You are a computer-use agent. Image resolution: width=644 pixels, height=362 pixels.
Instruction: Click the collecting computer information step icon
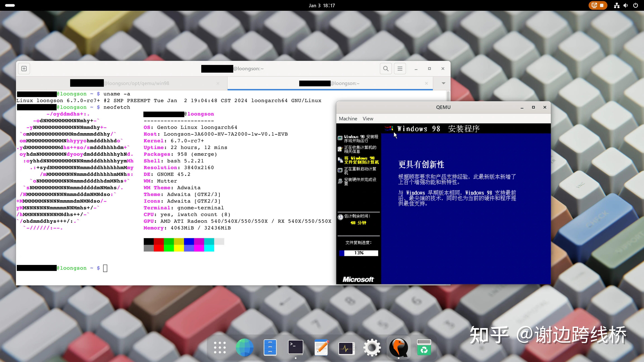point(340,149)
